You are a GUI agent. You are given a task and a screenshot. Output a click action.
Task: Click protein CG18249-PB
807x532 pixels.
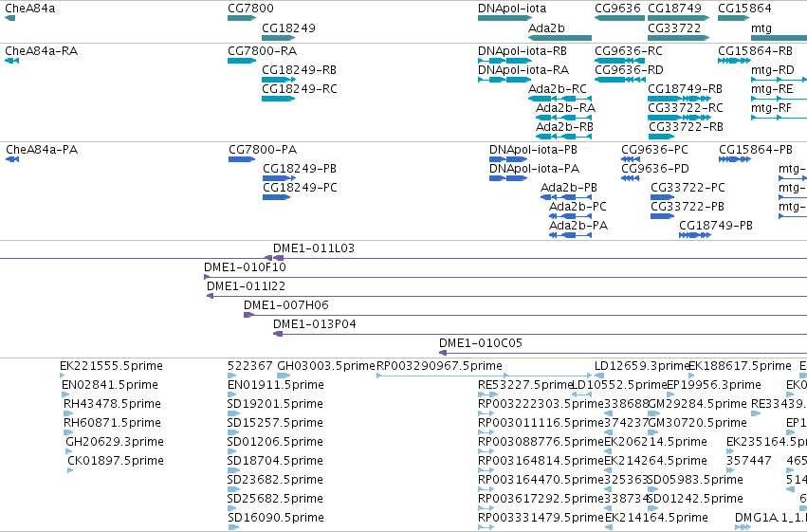(300, 169)
